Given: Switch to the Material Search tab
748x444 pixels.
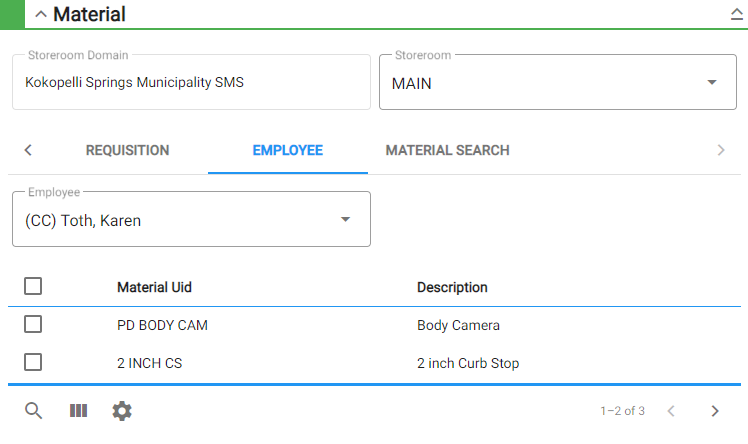Looking at the screenshot, I should click(x=447, y=150).
